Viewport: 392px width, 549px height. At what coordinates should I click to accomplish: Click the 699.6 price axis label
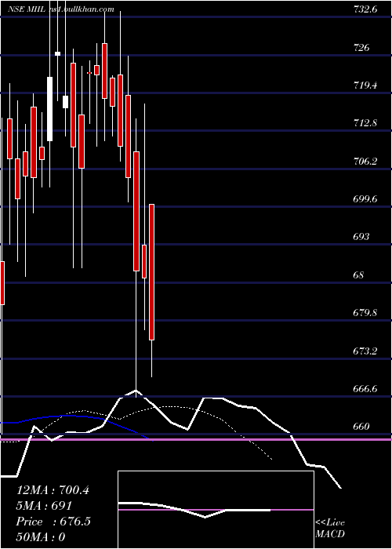click(x=365, y=199)
